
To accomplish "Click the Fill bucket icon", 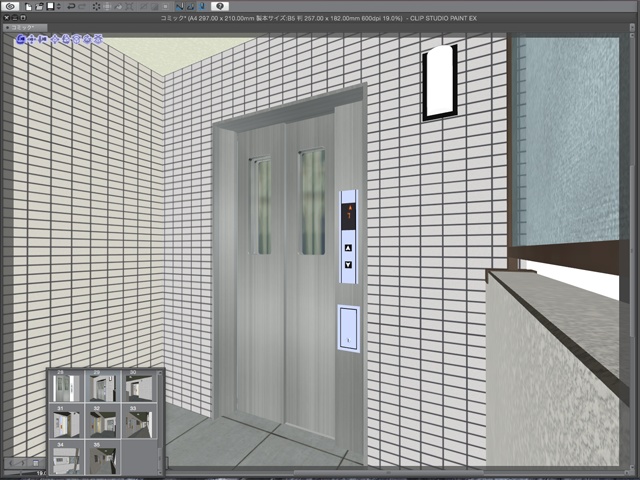I will 118,7.
